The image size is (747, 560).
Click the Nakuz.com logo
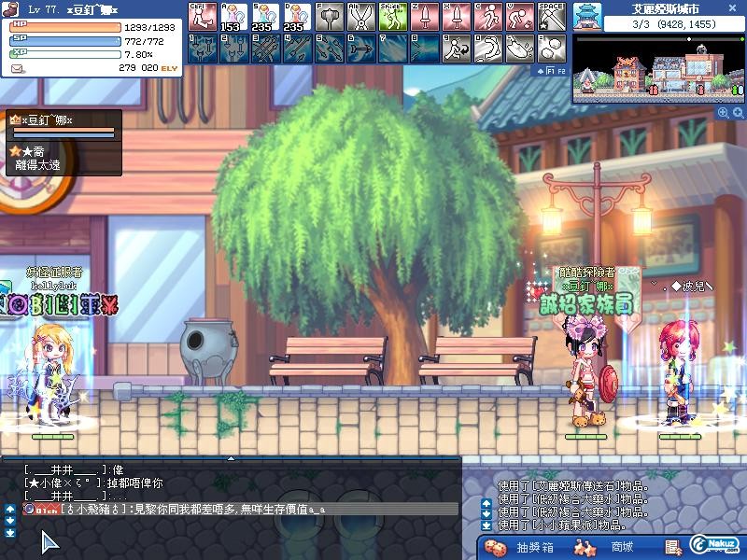pos(717,544)
